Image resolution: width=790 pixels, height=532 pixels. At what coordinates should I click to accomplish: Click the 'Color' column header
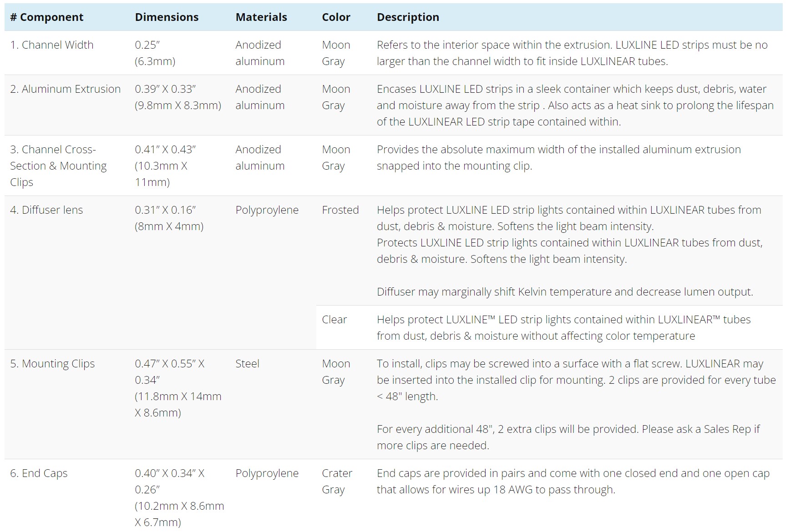click(336, 17)
